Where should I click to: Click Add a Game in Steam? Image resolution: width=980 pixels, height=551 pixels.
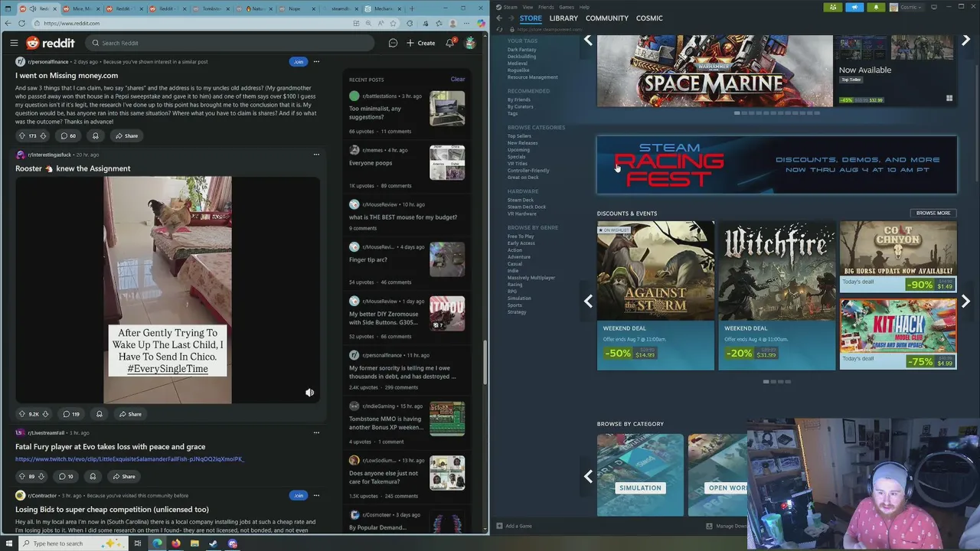[x=514, y=526]
